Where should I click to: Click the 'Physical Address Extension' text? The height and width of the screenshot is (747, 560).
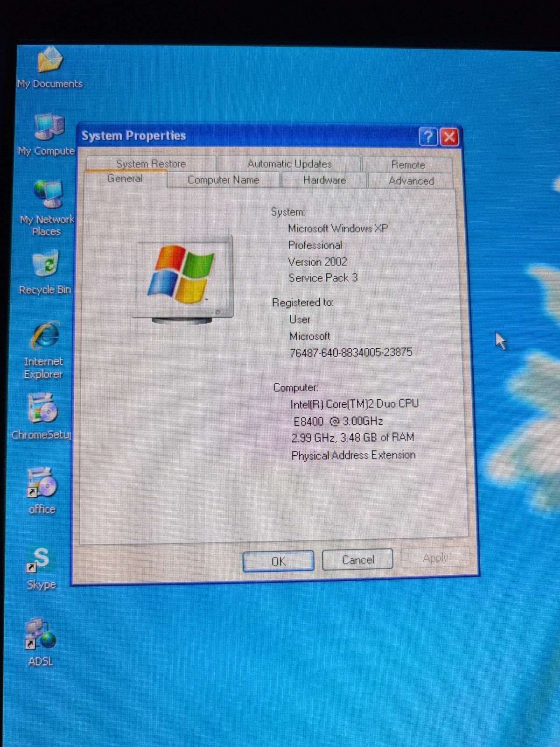click(x=353, y=455)
